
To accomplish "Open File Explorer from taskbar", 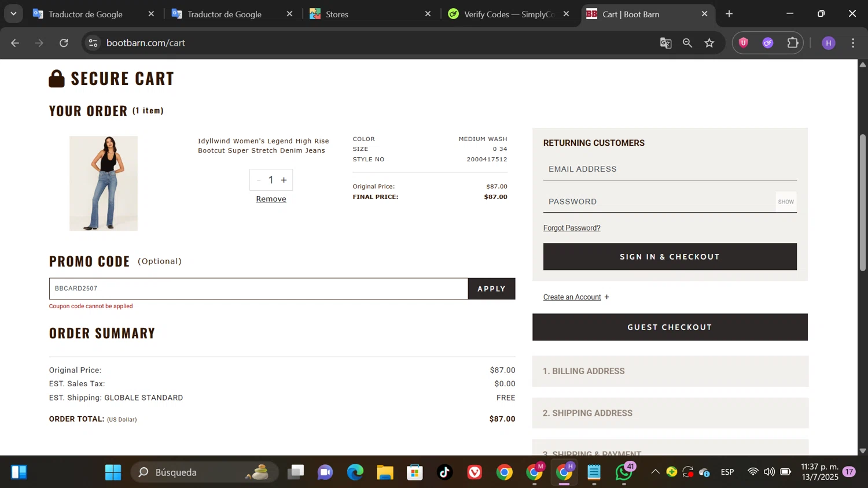I will (385, 472).
